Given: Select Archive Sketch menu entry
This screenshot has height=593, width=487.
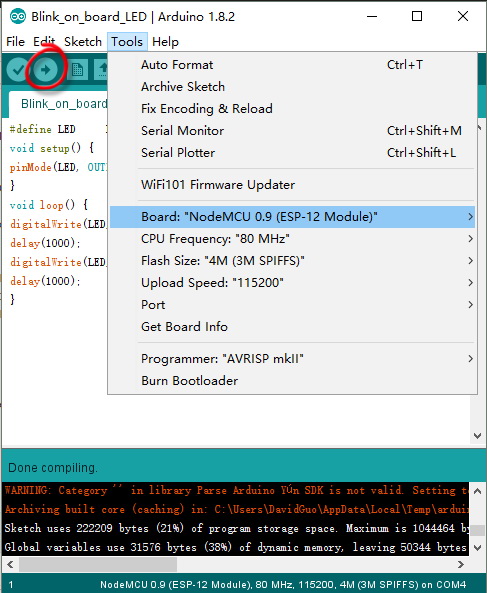Looking at the screenshot, I should tap(292, 87).
